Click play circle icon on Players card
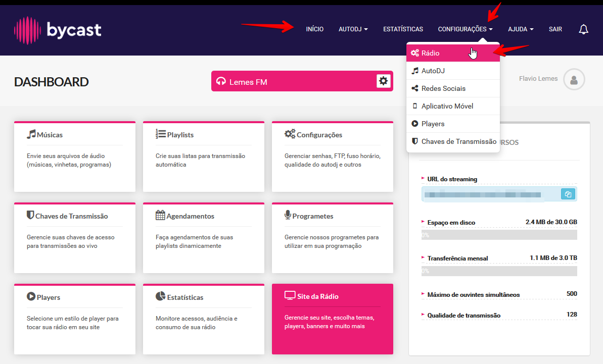The height and width of the screenshot is (364, 603). coord(31,296)
